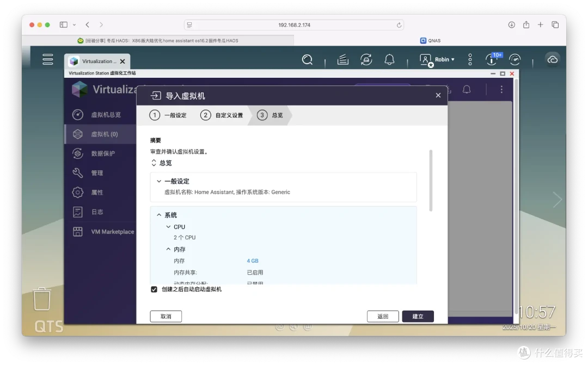Open VM Marketplace in the sidebar

coord(101,232)
